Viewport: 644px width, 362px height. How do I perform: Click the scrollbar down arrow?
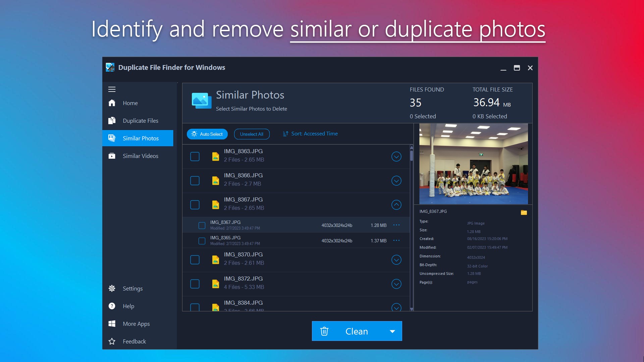pos(412,309)
